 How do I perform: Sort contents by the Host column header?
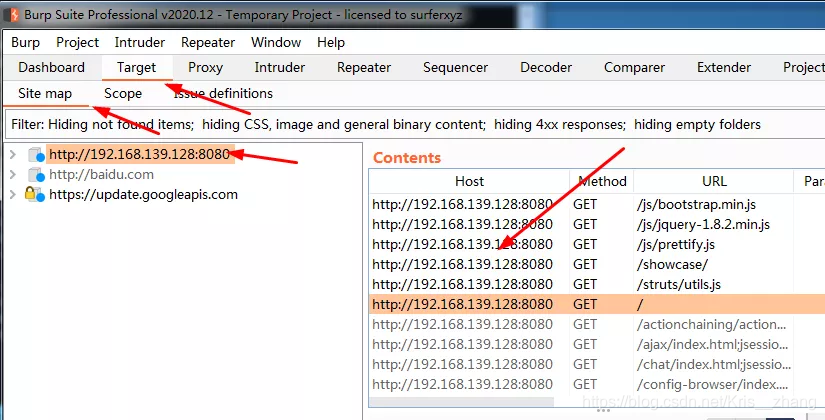pos(469,182)
